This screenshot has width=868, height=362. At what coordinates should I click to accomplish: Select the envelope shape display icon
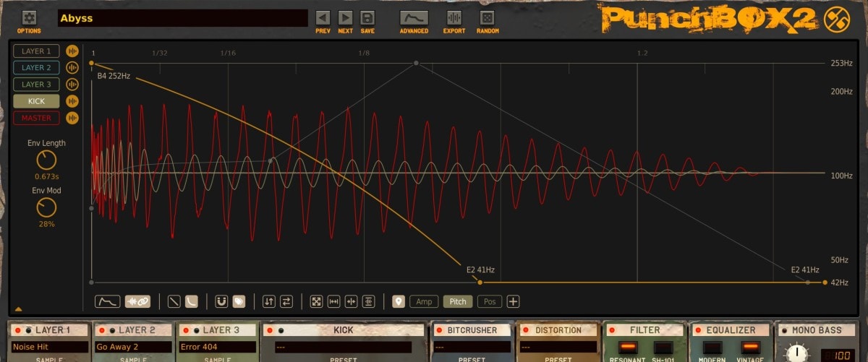[x=108, y=301]
